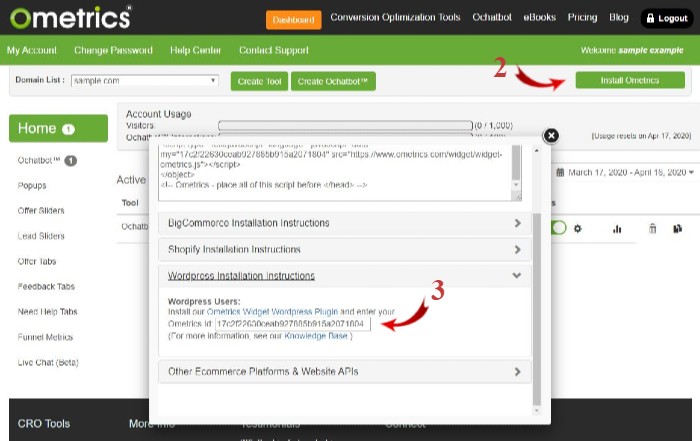Click the Create Ochatbot button
Viewport: 700px width, 441px height.
333,81
